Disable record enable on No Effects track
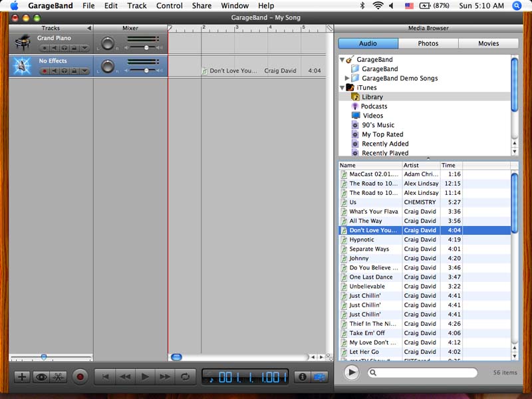Image resolution: width=532 pixels, height=399 pixels. (x=45, y=71)
